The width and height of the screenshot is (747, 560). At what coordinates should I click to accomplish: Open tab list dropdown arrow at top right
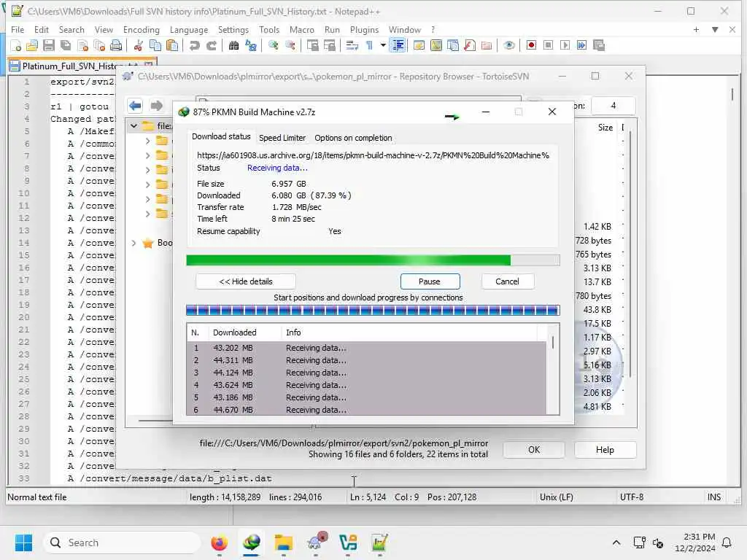(715, 29)
